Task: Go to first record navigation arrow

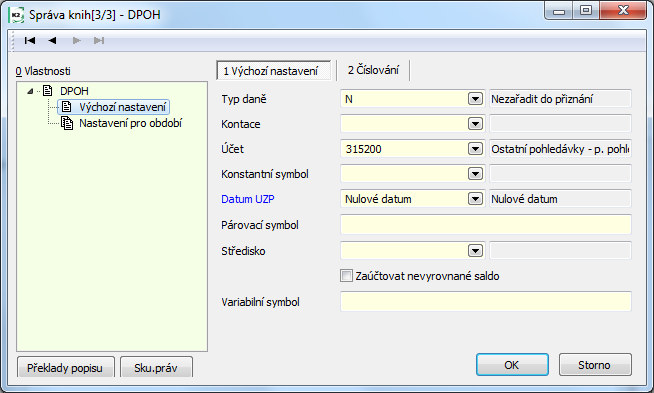Action: point(30,40)
